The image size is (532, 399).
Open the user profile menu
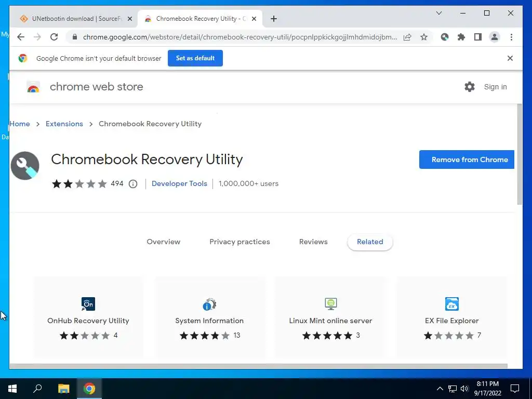coord(495,37)
